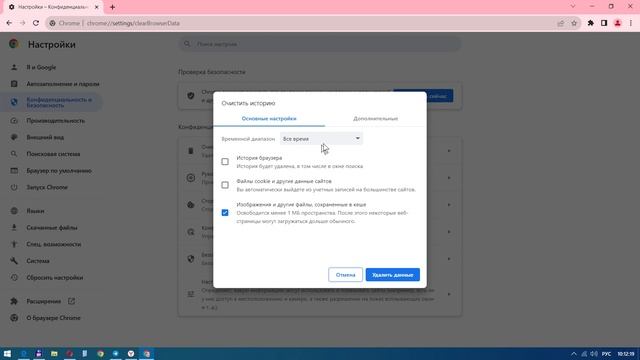This screenshot has width=640, height=360.
Task: Click the download icon beside 'Скачанные файлы'
Action: pos(14,228)
